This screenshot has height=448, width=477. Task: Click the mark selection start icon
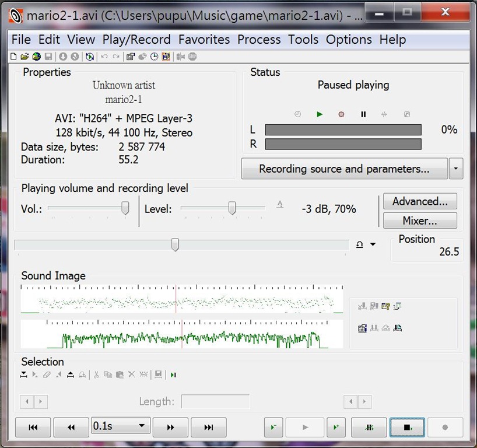[24, 374]
